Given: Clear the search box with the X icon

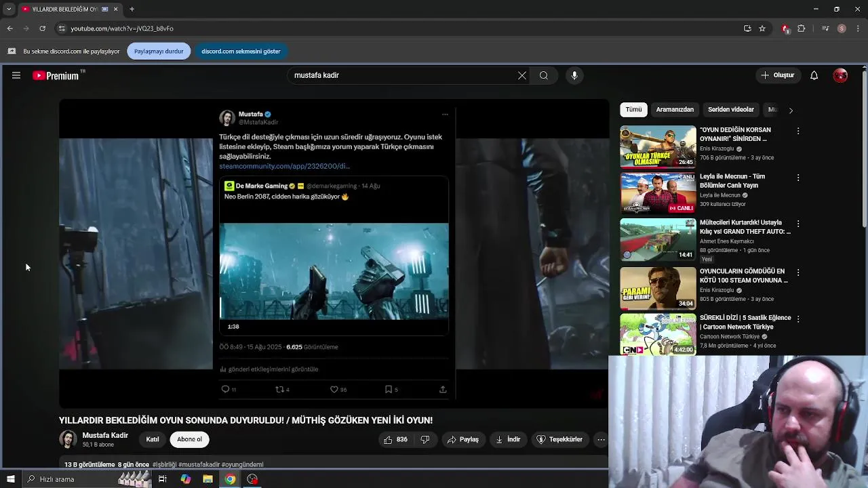Looking at the screenshot, I should click(522, 75).
